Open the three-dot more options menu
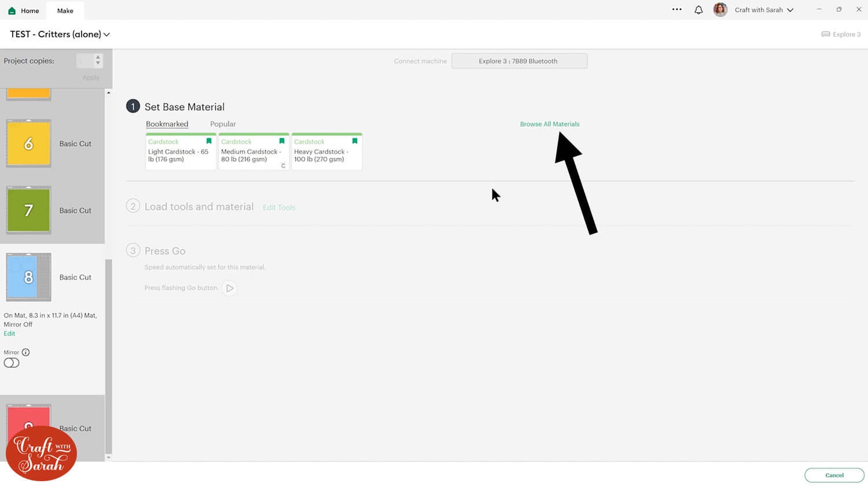This screenshot has width=868, height=487. tap(676, 10)
